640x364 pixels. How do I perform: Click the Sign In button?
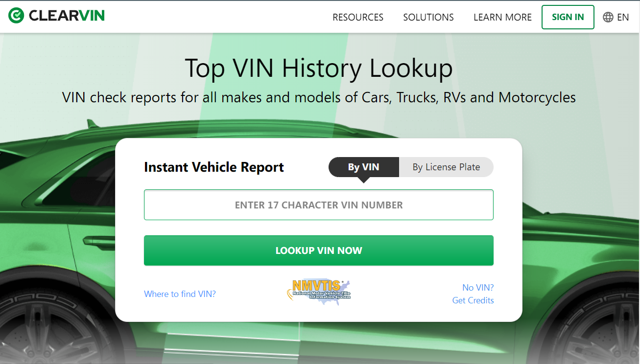pyautogui.click(x=568, y=17)
